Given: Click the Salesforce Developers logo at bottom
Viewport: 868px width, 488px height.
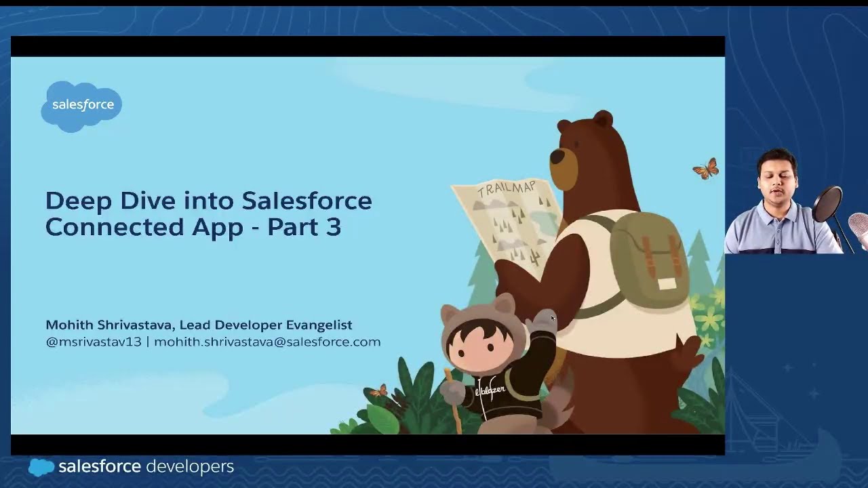Looking at the screenshot, I should pos(131,466).
